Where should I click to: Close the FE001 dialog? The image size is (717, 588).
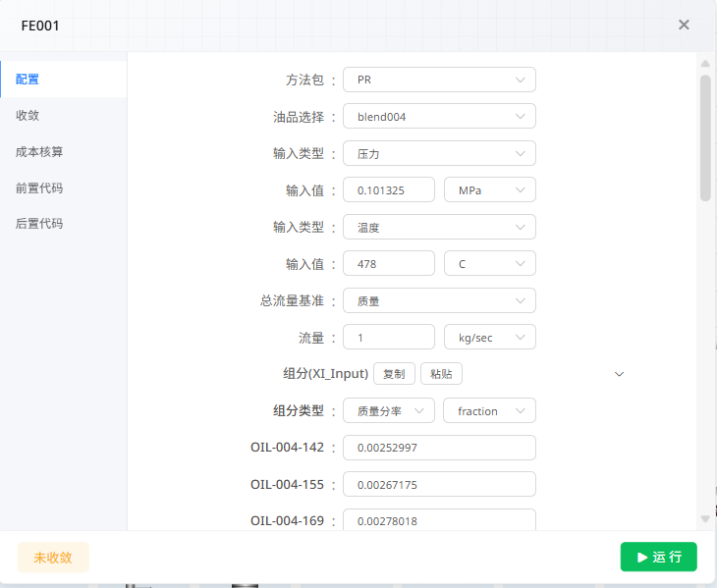[684, 25]
